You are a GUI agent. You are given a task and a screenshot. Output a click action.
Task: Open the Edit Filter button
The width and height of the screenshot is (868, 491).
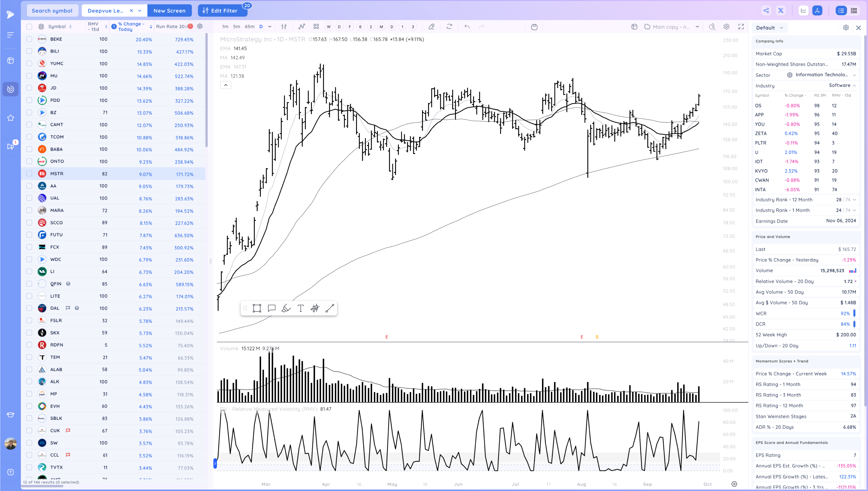coord(220,10)
